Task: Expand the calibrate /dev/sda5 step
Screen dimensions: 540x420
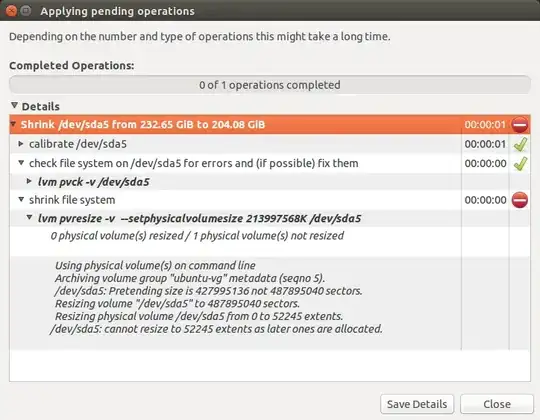Action: (x=21, y=144)
